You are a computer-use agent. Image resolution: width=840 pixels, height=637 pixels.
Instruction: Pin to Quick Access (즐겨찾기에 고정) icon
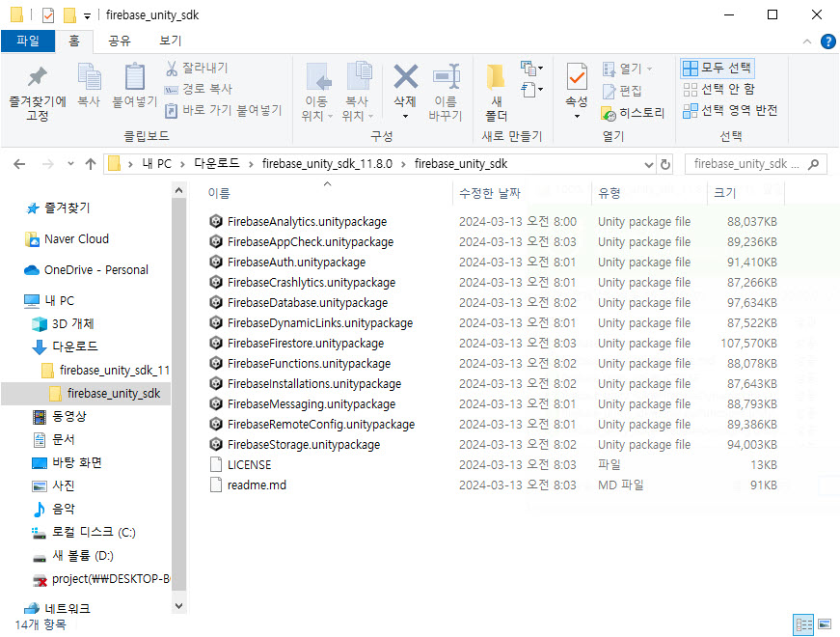[37, 76]
